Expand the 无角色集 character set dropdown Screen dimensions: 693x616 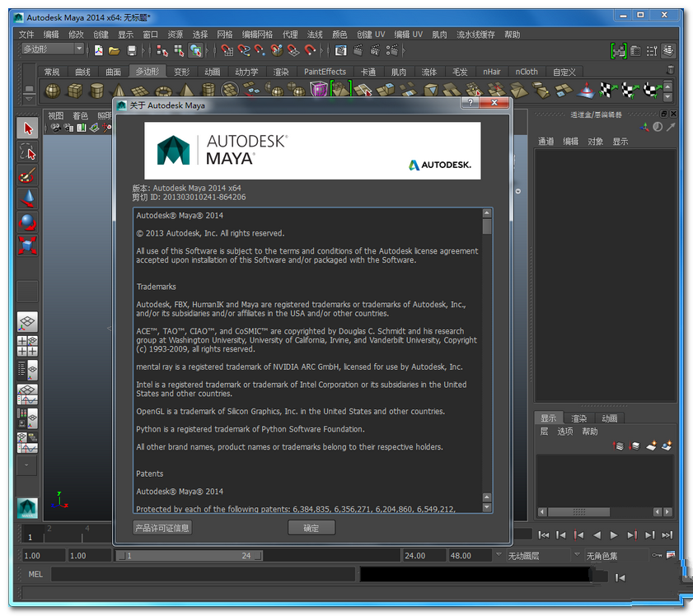(577, 554)
